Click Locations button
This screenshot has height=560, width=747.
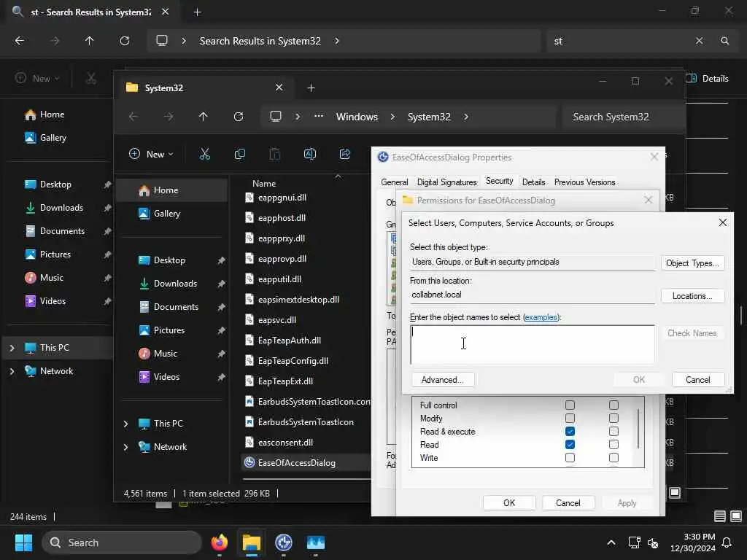[693, 296]
